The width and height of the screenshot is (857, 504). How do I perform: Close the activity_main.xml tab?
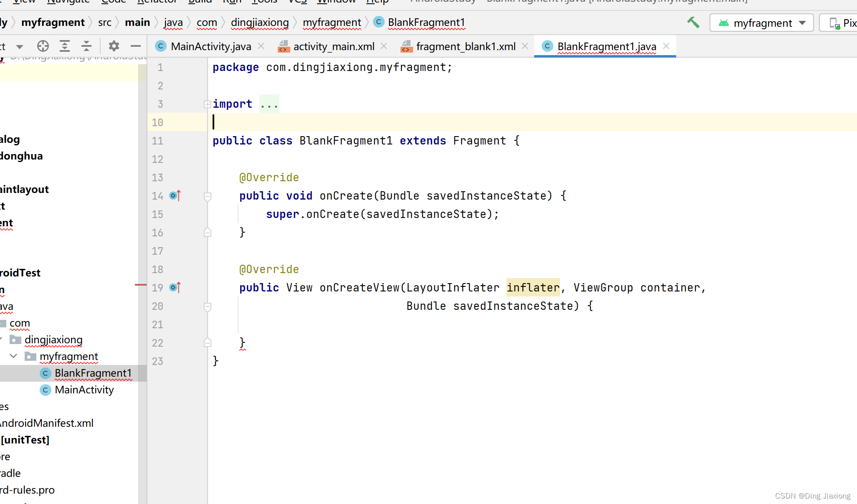[x=384, y=46]
